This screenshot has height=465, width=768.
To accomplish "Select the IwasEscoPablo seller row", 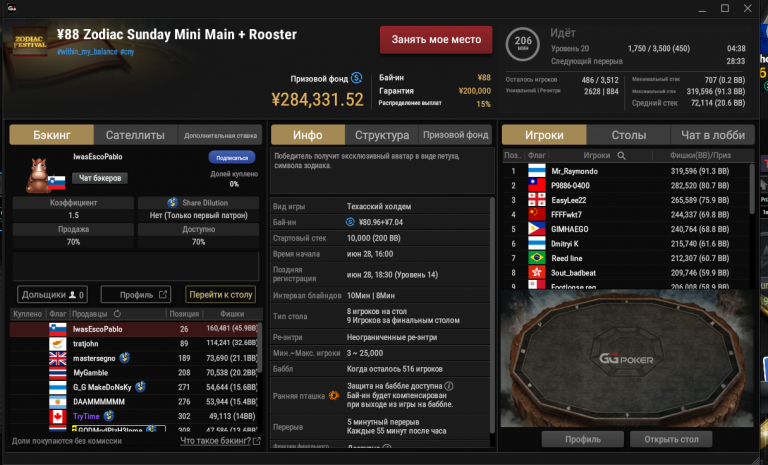I will [x=133, y=329].
